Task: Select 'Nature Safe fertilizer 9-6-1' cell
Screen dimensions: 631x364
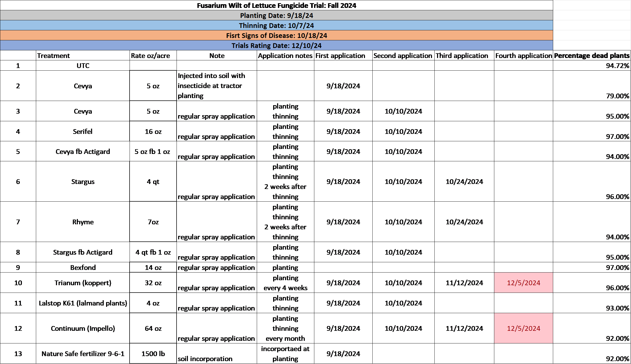Action: [83, 353]
